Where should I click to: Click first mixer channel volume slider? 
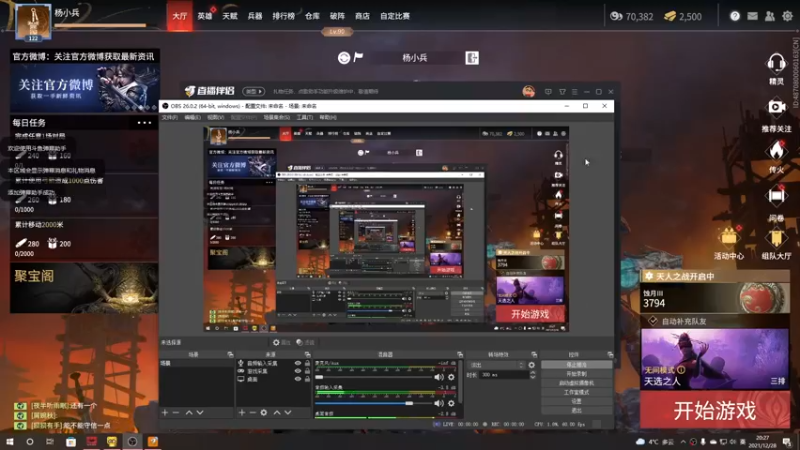tap(373, 378)
